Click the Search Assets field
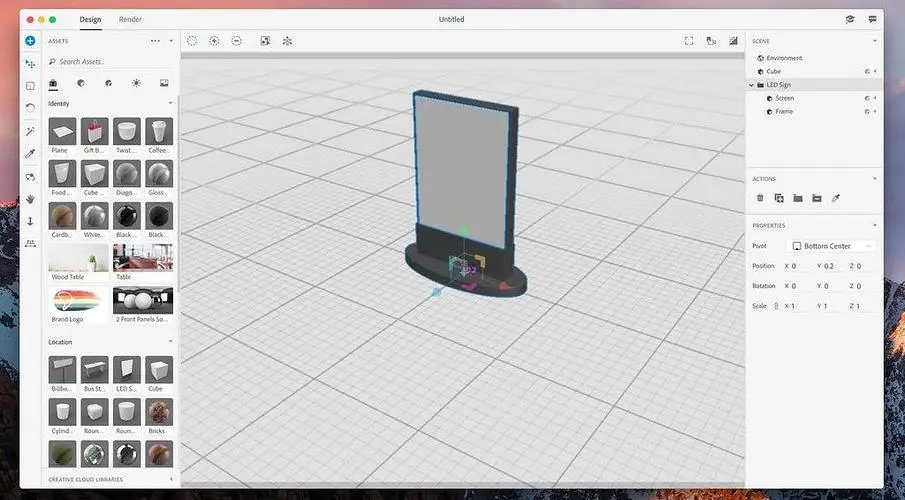The image size is (905, 500). [x=111, y=61]
